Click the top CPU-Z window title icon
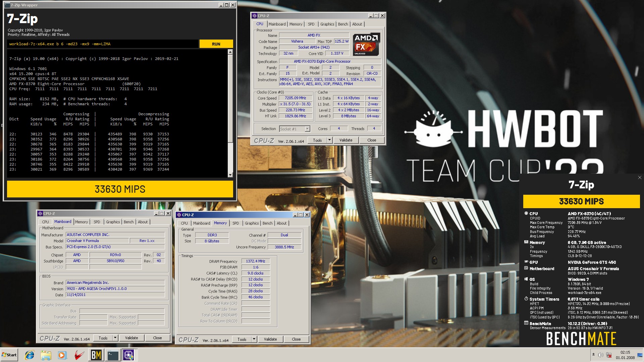The width and height of the screenshot is (644, 362). 255,16
